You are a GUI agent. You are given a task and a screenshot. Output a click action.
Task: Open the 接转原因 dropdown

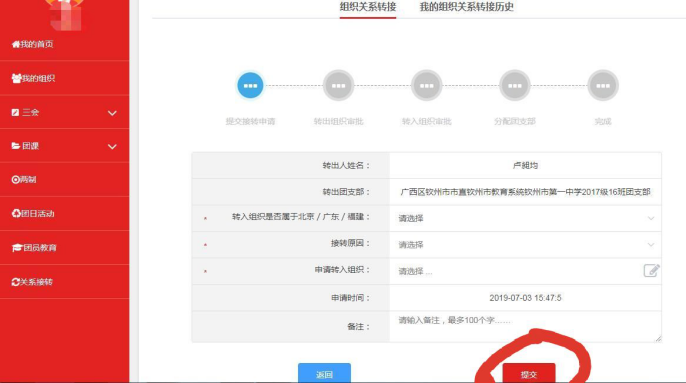click(x=525, y=245)
